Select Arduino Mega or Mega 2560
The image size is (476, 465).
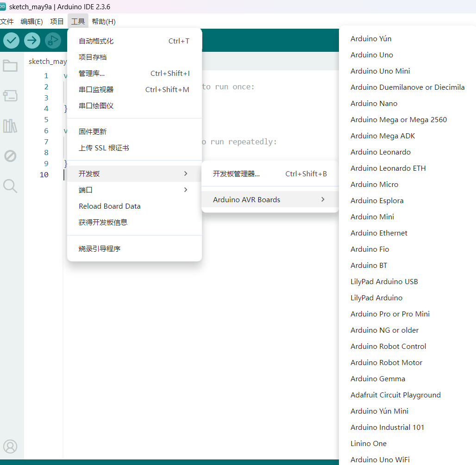click(x=407, y=119)
